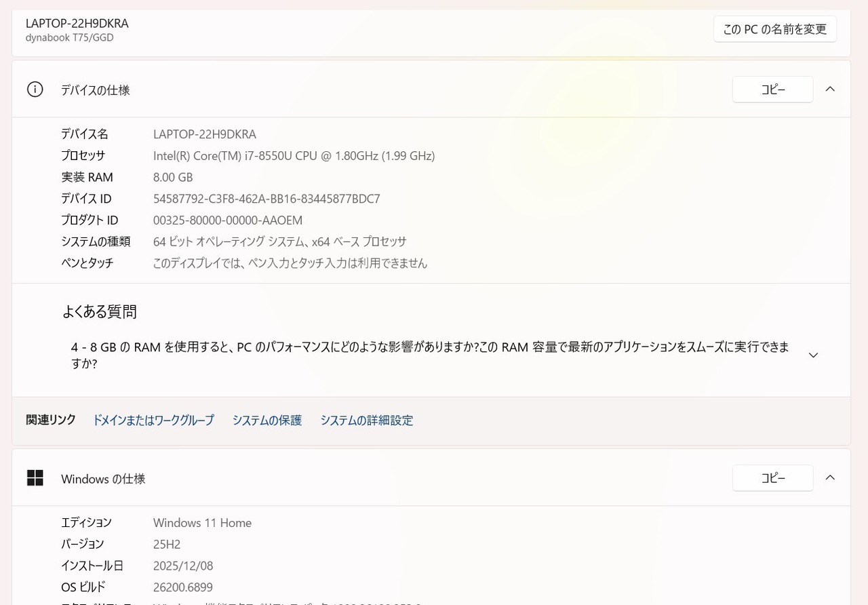The height and width of the screenshot is (605, 868).
Task: Click the "実装 RAM" label
Action: (x=87, y=178)
